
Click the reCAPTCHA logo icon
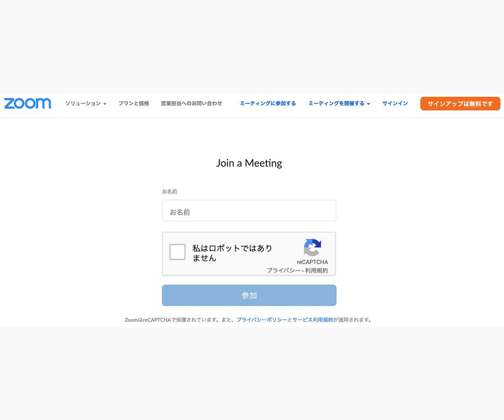coord(312,247)
